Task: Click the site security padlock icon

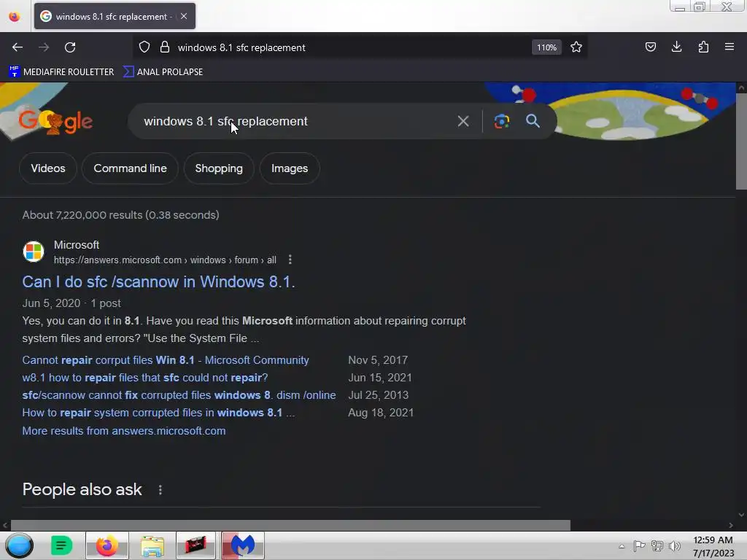Action: coord(165,47)
